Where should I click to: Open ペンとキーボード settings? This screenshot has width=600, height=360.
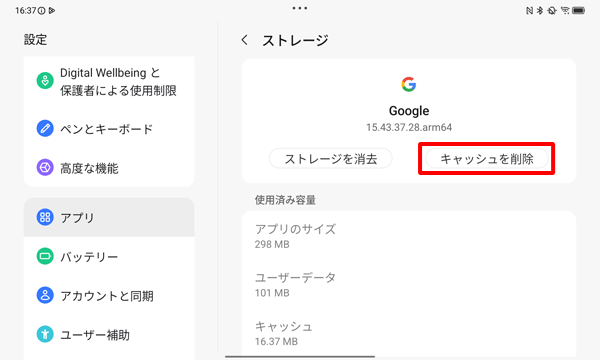[x=109, y=129]
